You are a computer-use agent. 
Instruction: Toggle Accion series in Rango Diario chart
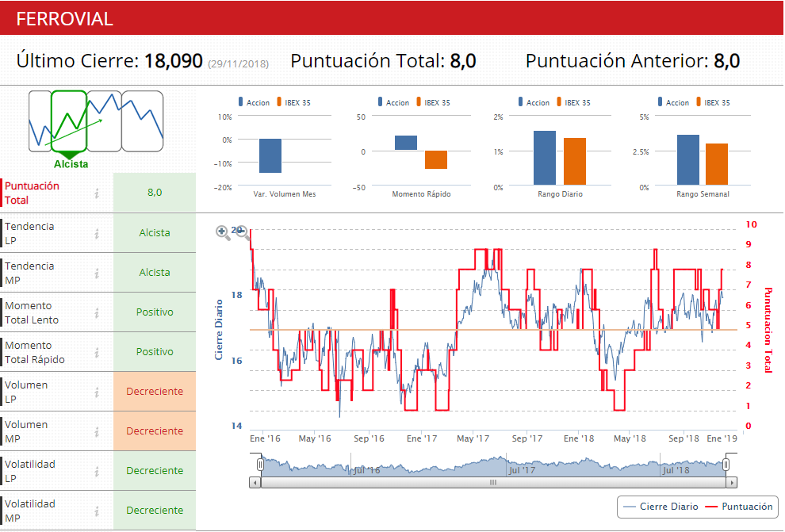click(x=534, y=102)
